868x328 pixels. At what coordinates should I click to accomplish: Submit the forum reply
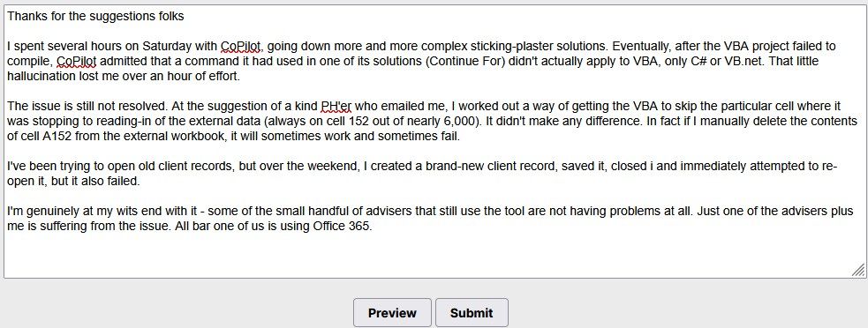[472, 312]
